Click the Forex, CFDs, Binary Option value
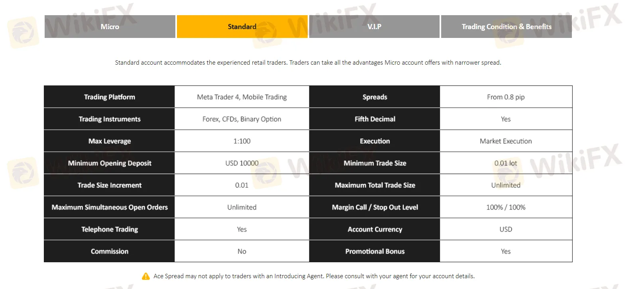This screenshot has width=644, height=289. tap(242, 119)
